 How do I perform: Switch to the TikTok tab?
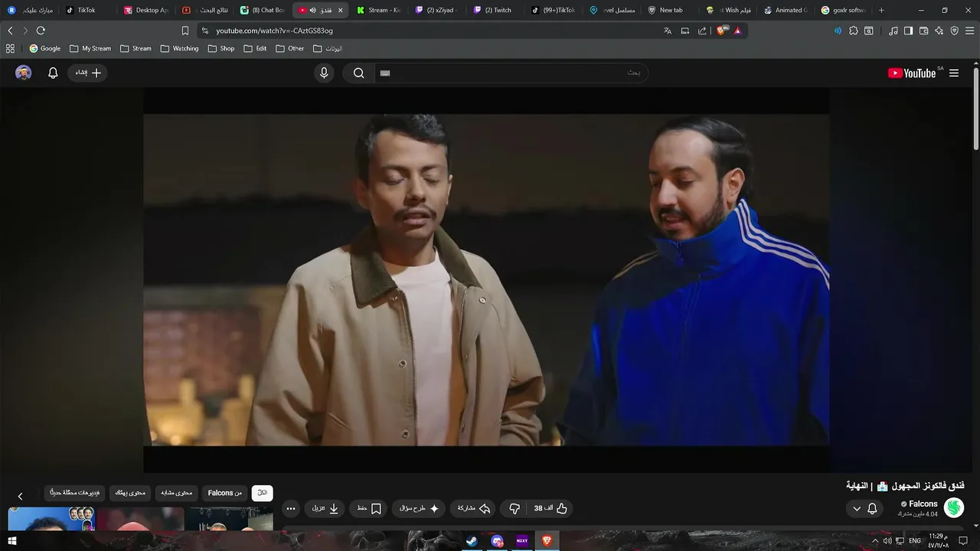pyautogui.click(x=87, y=10)
